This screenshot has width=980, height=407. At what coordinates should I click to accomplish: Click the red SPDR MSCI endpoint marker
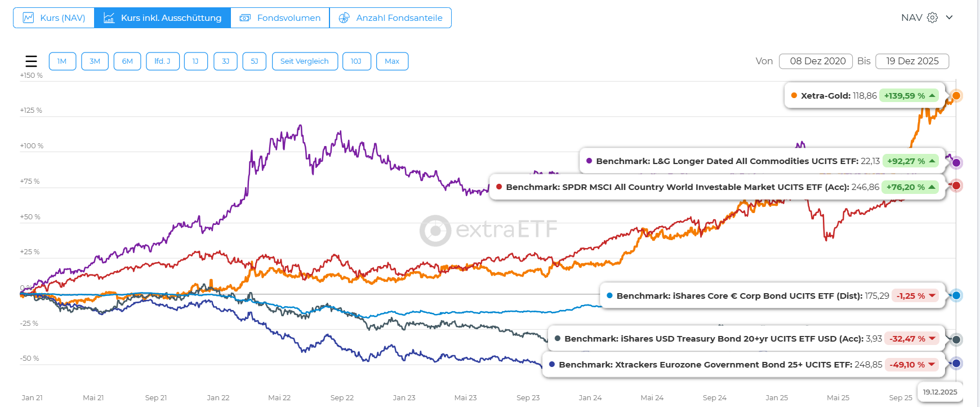[x=956, y=185]
